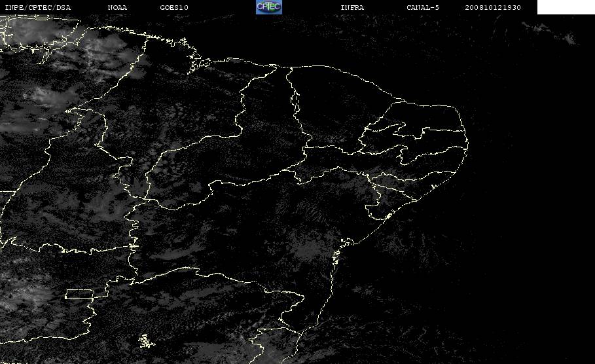Image resolution: width=595 pixels, height=364 pixels.
Task: Select the GOES10 satellite label
Action: (174, 8)
